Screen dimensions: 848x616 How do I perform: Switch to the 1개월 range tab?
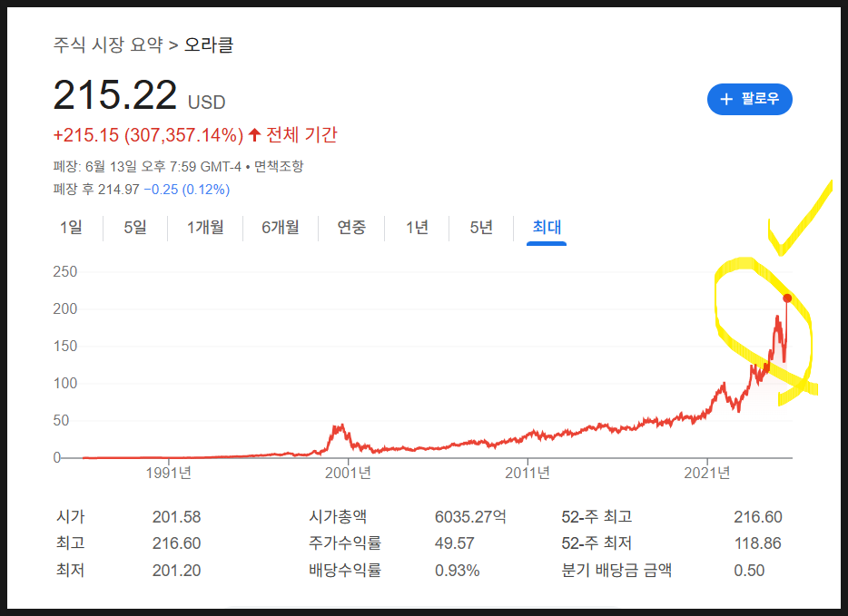[x=205, y=228]
